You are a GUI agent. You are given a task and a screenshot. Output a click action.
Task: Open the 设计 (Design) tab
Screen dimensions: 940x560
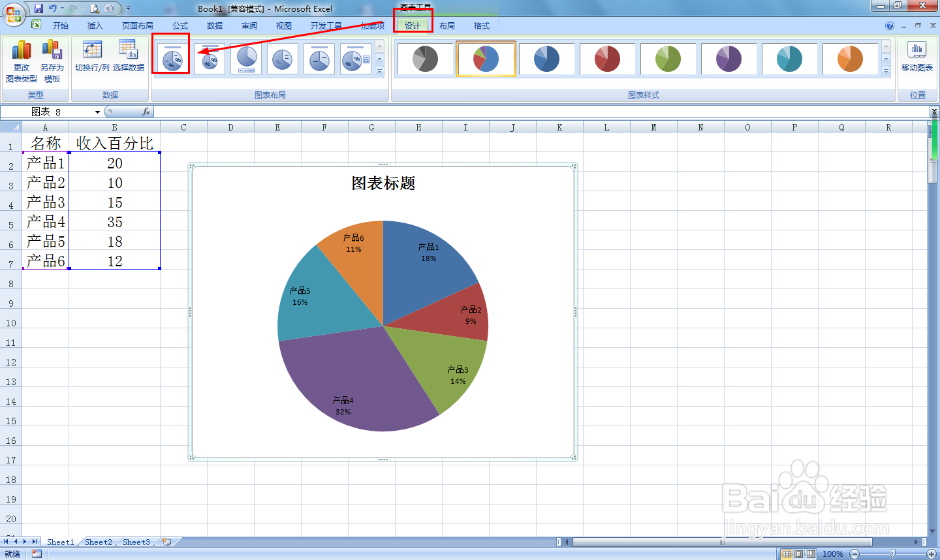click(413, 25)
